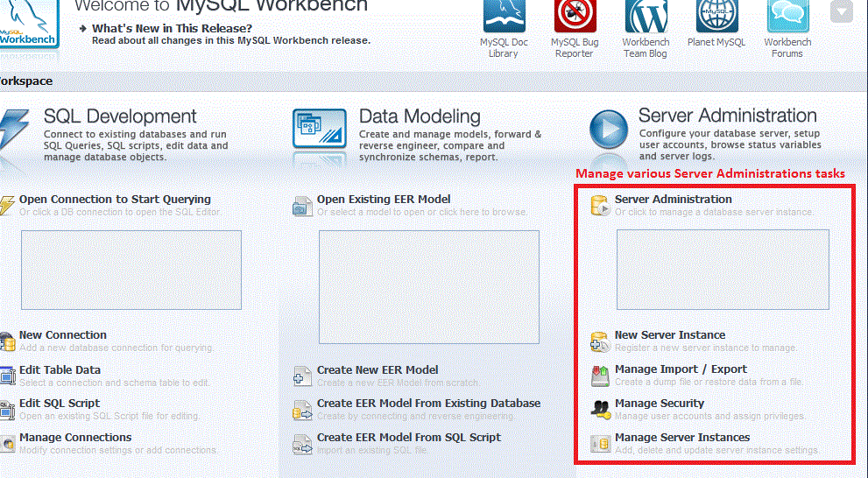Viewport: 868px width, 478px height.
Task: Click 'Read about all changes' description text
Action: click(231, 41)
